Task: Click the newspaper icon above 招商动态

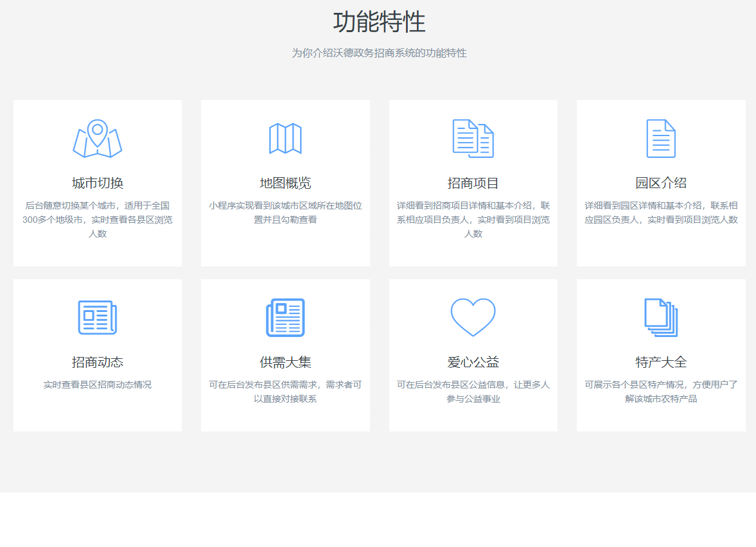Action: [x=98, y=318]
